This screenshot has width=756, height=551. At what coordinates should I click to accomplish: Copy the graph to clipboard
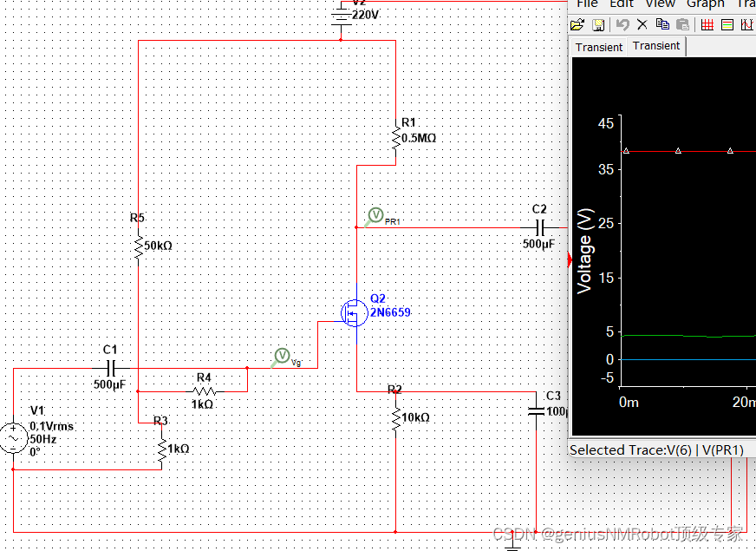[661, 24]
